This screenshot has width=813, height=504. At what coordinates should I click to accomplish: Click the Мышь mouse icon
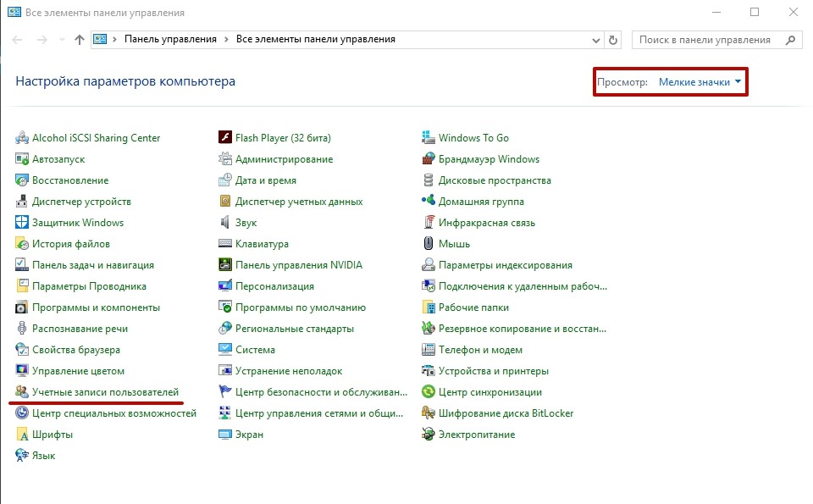pyautogui.click(x=429, y=244)
